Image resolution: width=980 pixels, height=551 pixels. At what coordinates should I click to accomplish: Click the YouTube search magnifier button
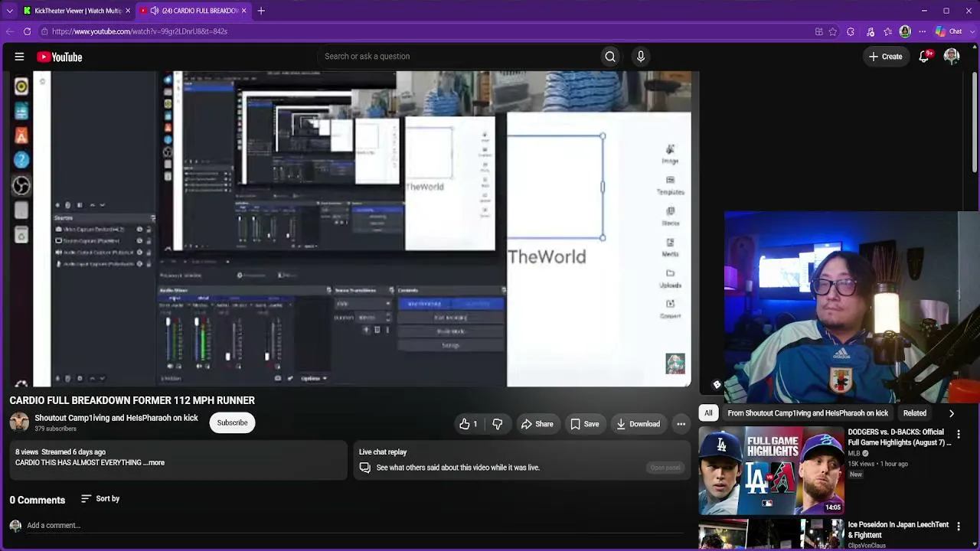tap(610, 56)
